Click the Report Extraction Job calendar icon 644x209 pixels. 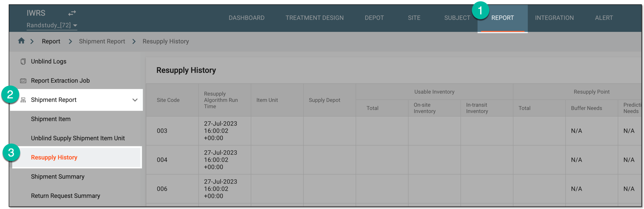(x=23, y=81)
